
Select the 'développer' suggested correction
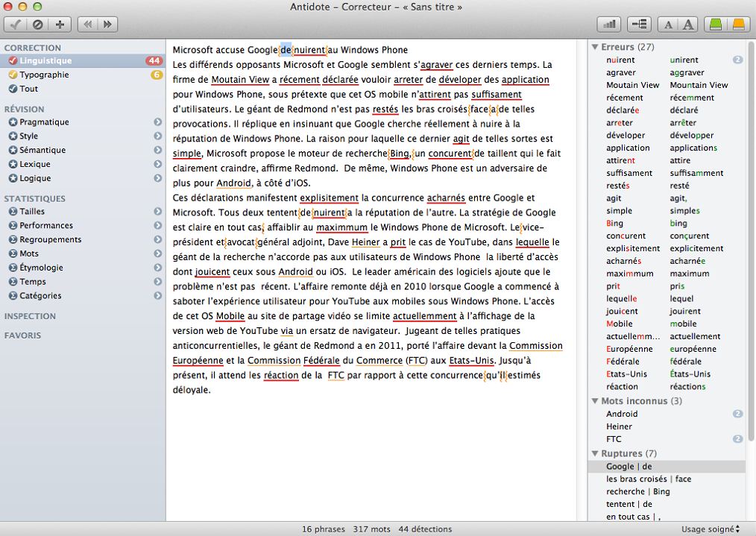[x=692, y=136]
